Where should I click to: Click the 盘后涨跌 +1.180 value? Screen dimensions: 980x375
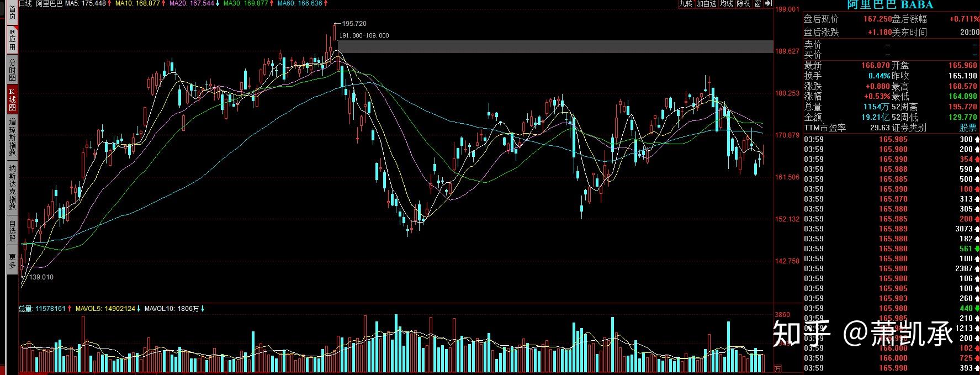tap(880, 33)
